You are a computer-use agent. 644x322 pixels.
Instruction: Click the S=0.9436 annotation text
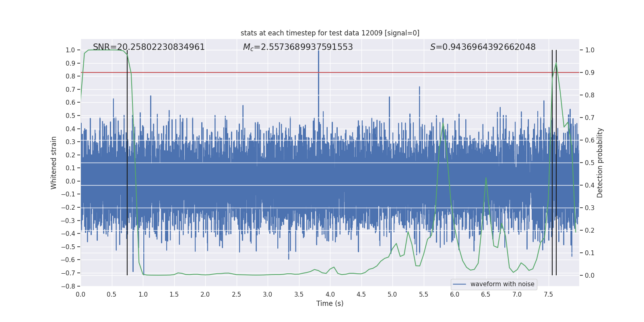click(483, 47)
